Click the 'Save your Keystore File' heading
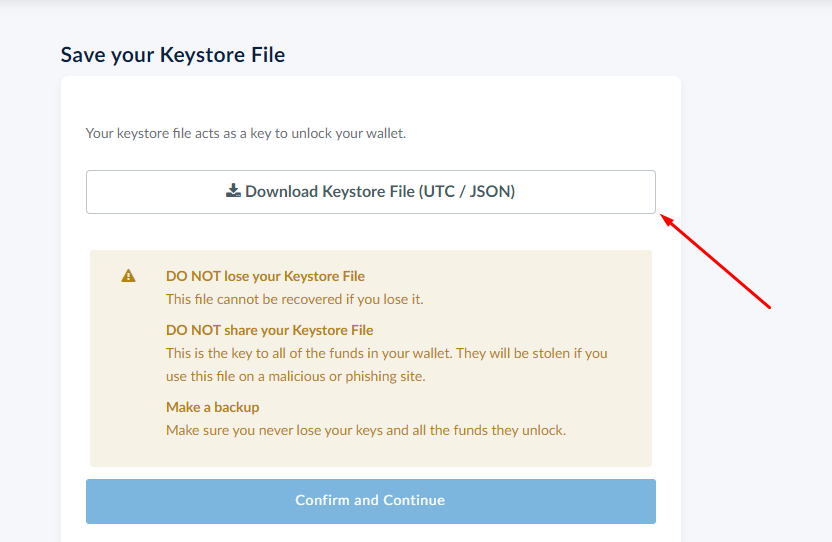The image size is (832, 542). pyautogui.click(x=173, y=55)
